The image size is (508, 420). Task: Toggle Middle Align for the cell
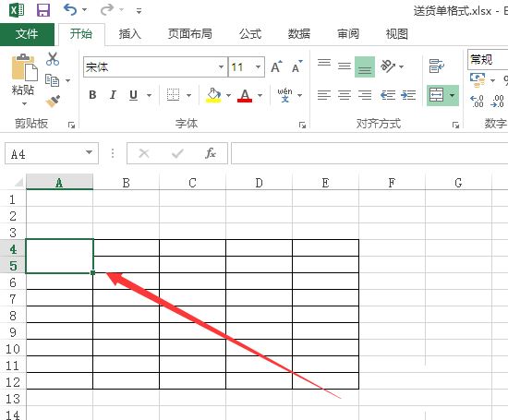(x=345, y=66)
